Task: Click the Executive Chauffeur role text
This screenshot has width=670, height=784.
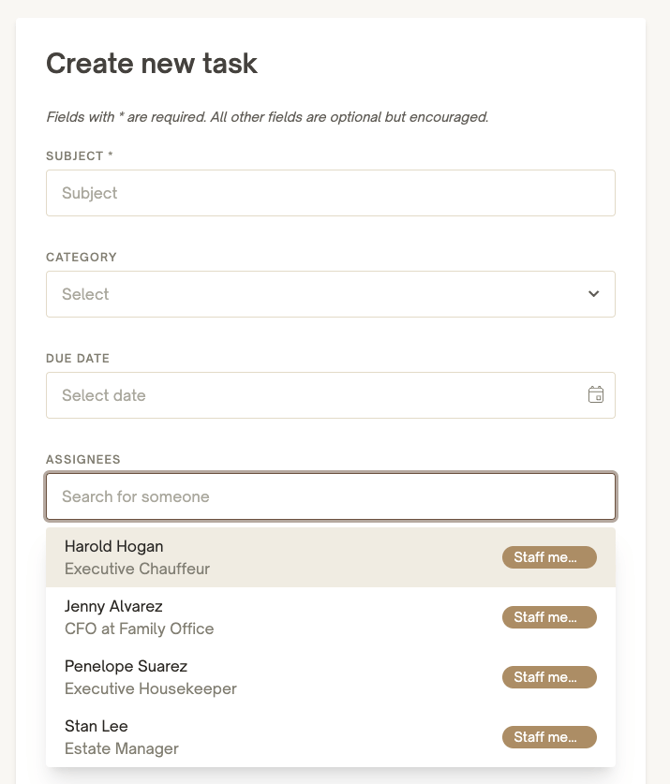Action: 137,569
